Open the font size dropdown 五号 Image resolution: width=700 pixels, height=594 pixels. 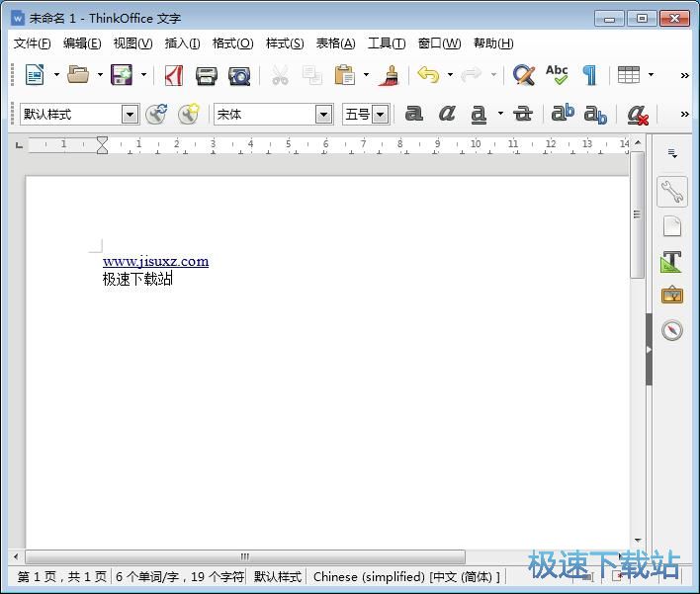(x=381, y=115)
